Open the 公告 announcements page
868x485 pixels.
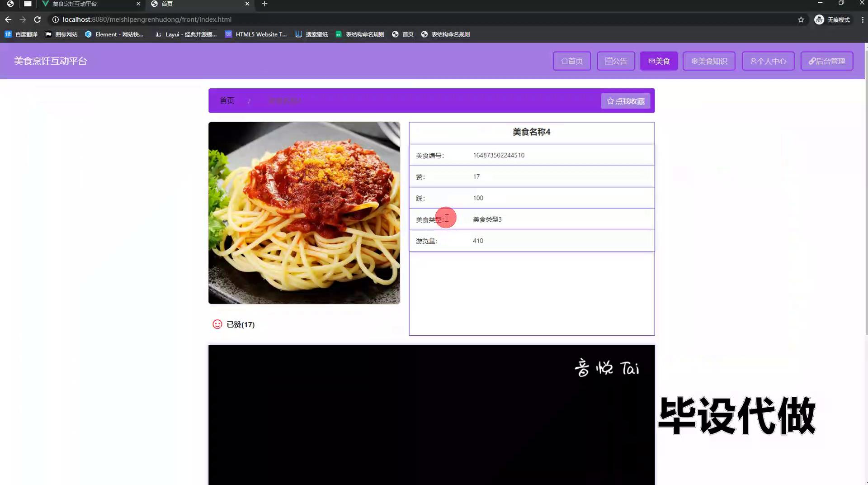[x=616, y=61]
